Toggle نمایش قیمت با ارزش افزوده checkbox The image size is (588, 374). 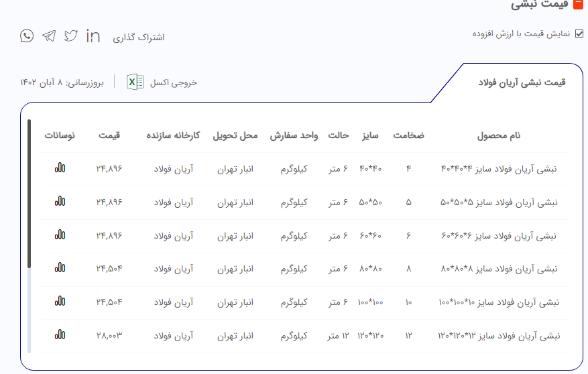[579, 34]
